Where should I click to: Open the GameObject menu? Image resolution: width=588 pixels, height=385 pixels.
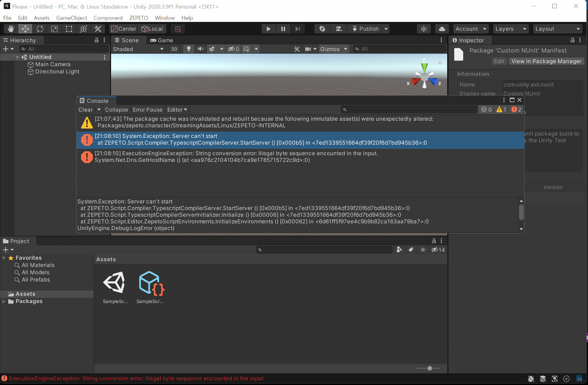click(71, 18)
